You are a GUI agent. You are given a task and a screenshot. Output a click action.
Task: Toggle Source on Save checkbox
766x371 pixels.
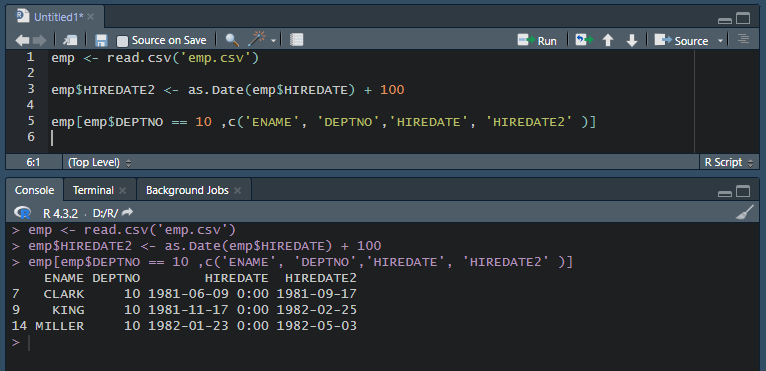point(123,41)
